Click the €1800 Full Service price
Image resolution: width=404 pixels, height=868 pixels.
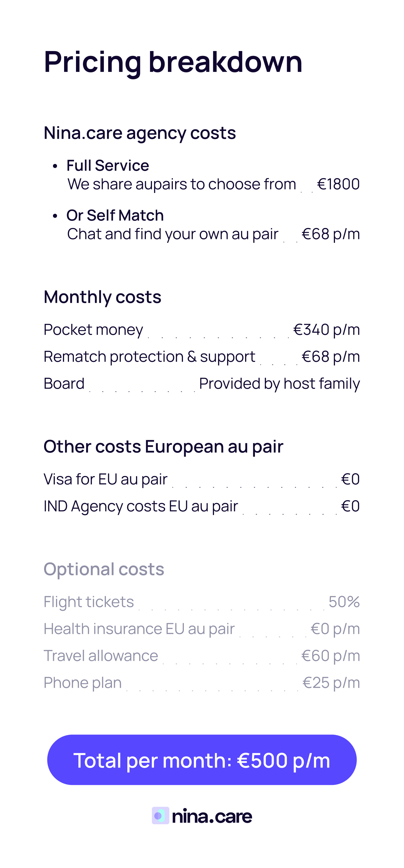[x=338, y=184]
